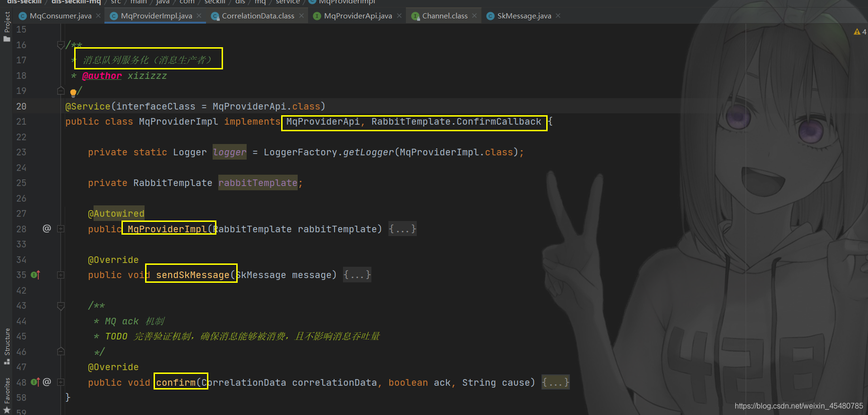Expand collapsed body {...} of confirm method

(556, 382)
